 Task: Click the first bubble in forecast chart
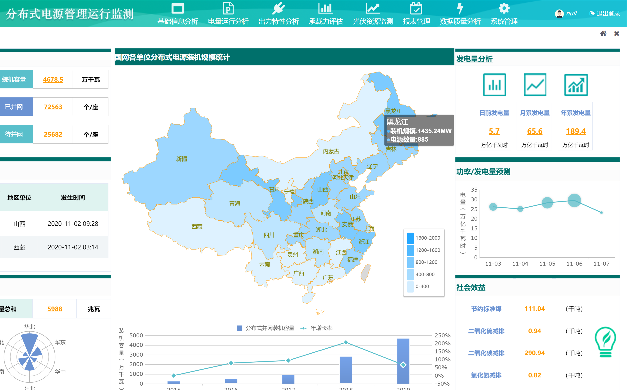[x=493, y=207]
